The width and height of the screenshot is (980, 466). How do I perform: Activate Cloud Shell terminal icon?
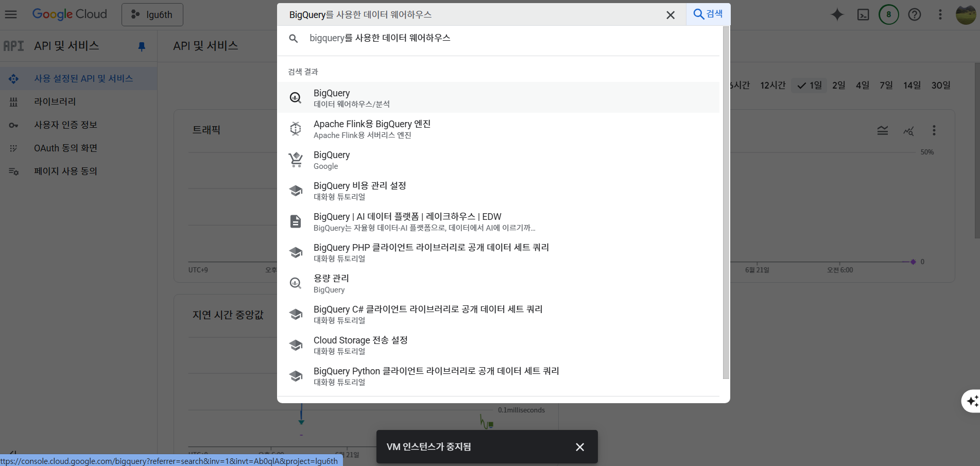pyautogui.click(x=863, y=14)
